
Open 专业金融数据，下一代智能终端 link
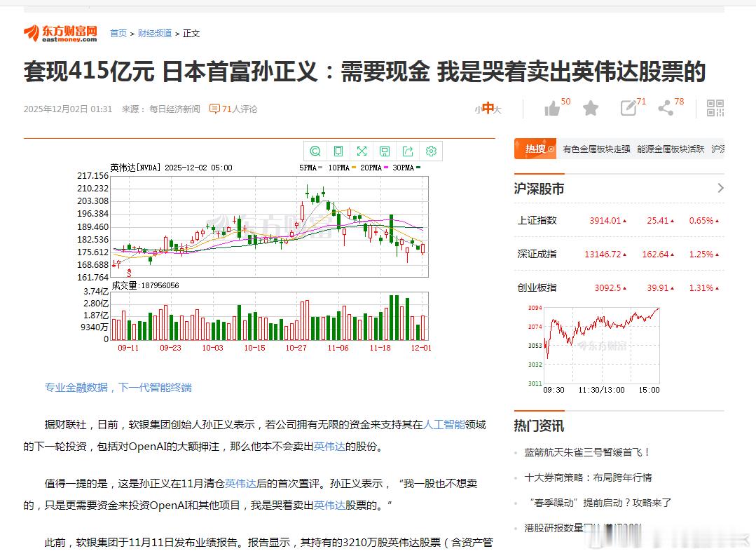(x=118, y=387)
